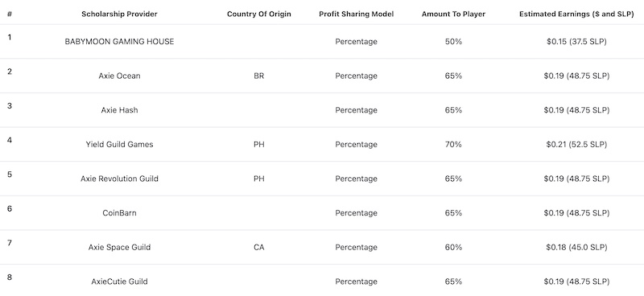Open the BABYMOON GAMING HOUSE provider entry
Image resolution: width=644 pixels, height=296 pixels.
(x=119, y=42)
